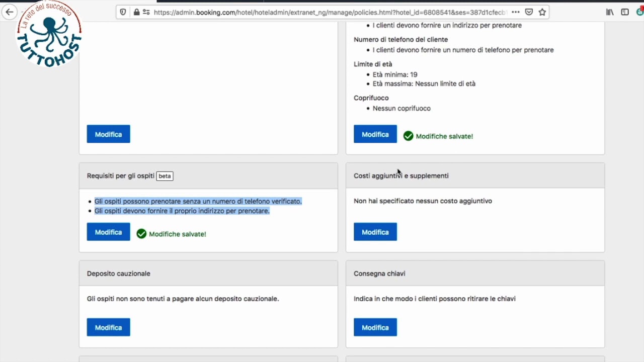Screen dimensions: 644x362
Task: Click phone number requirement bullet text
Action: pyautogui.click(x=463, y=50)
